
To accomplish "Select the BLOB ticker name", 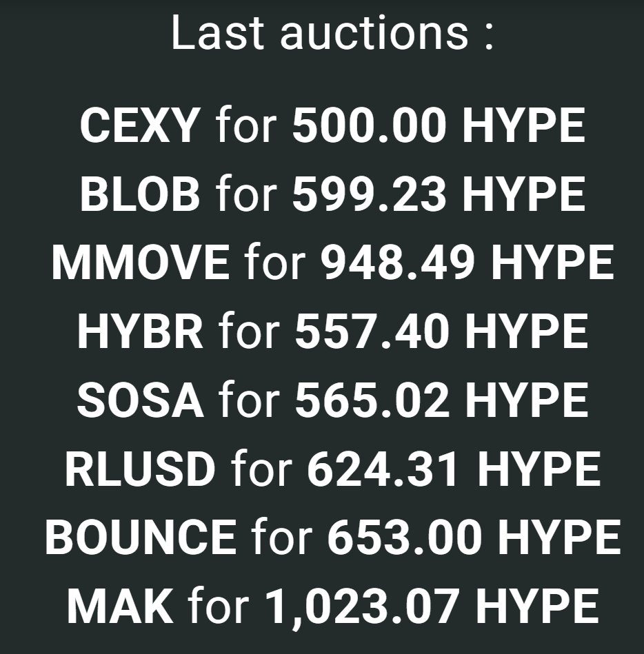I will click(x=141, y=194).
